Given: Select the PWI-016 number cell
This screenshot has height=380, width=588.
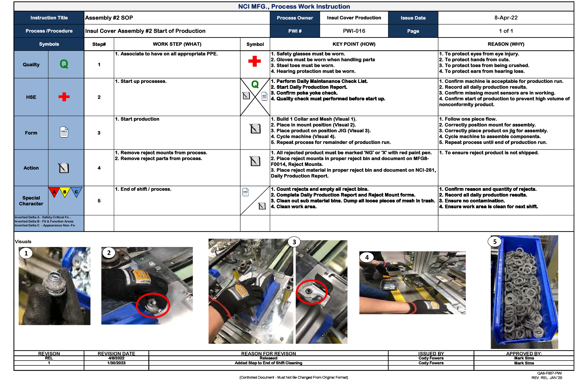Looking at the screenshot, I should pos(353,31).
